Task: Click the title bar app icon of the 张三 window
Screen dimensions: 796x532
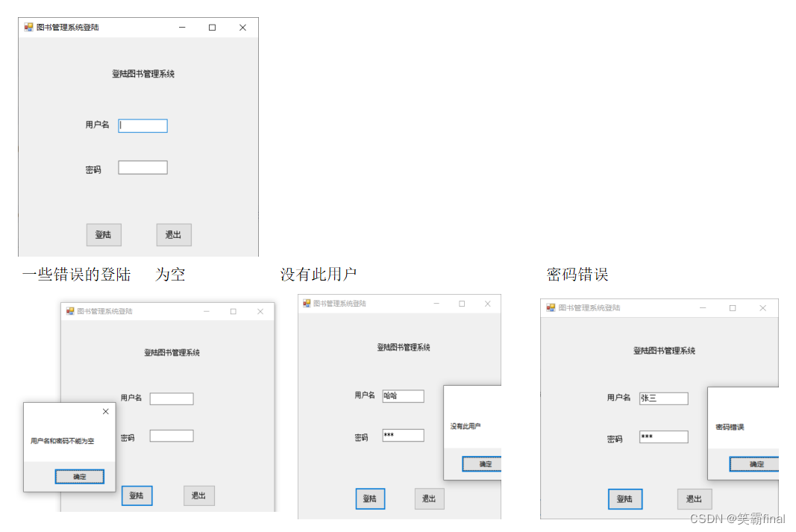Action: click(x=551, y=307)
